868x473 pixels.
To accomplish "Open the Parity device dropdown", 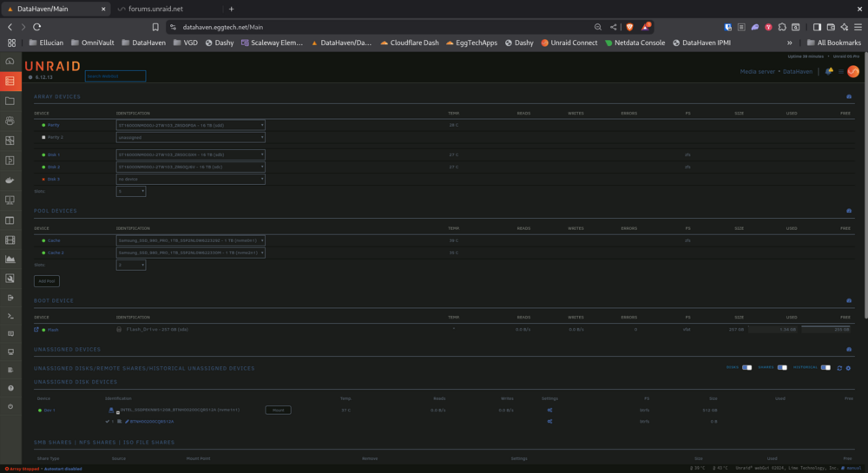I will [x=190, y=125].
